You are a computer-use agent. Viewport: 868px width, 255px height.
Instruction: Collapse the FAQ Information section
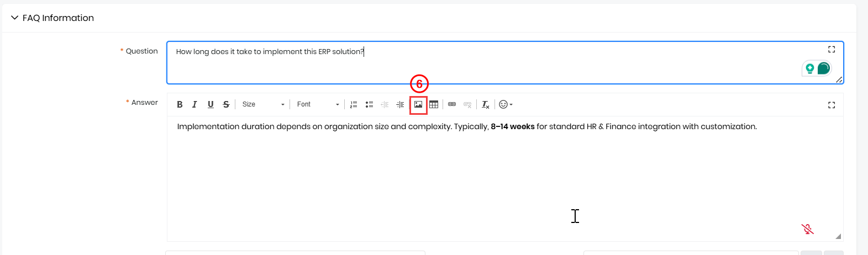tap(15, 18)
